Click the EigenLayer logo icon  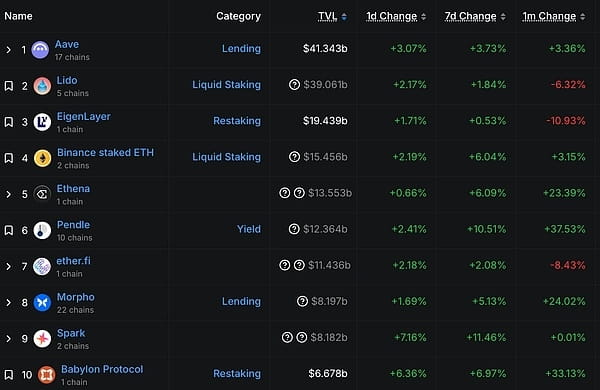point(42,122)
